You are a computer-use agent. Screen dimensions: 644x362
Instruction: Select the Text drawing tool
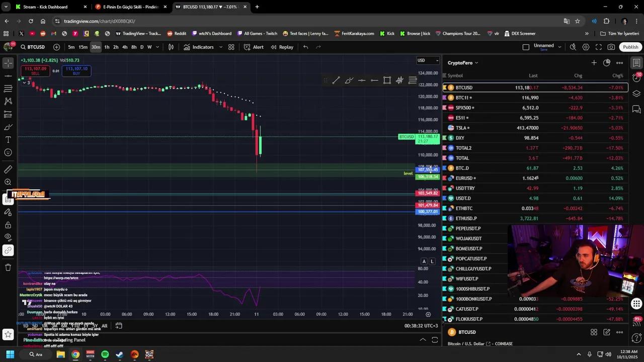click(8, 140)
